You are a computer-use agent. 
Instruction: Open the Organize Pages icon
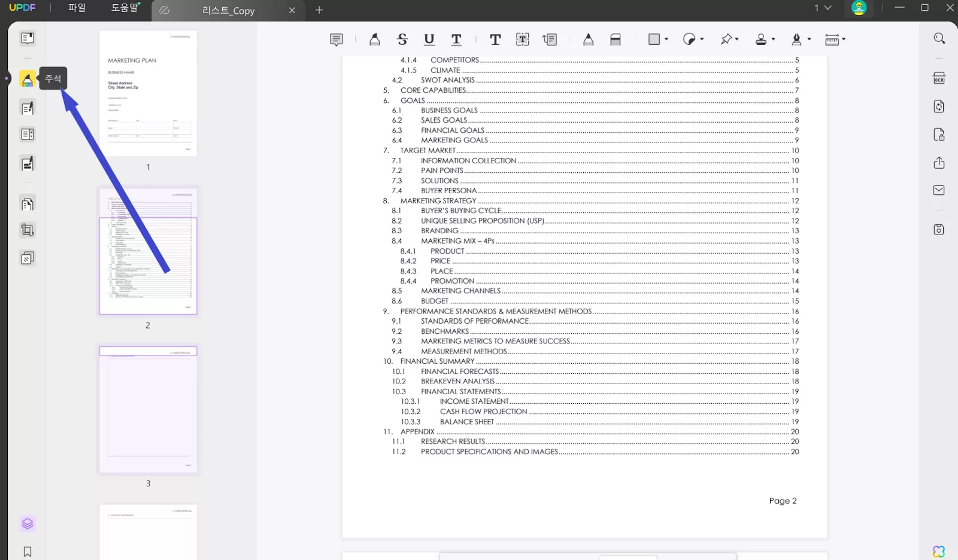coord(28,204)
